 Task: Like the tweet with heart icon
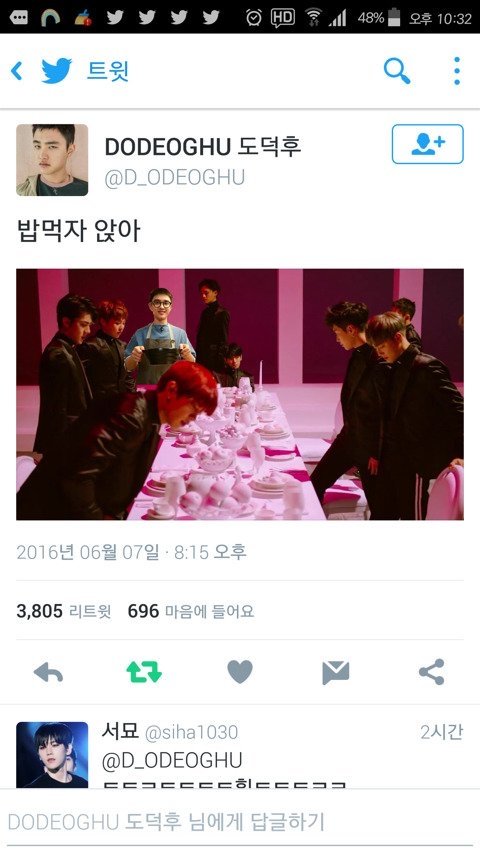(x=240, y=672)
